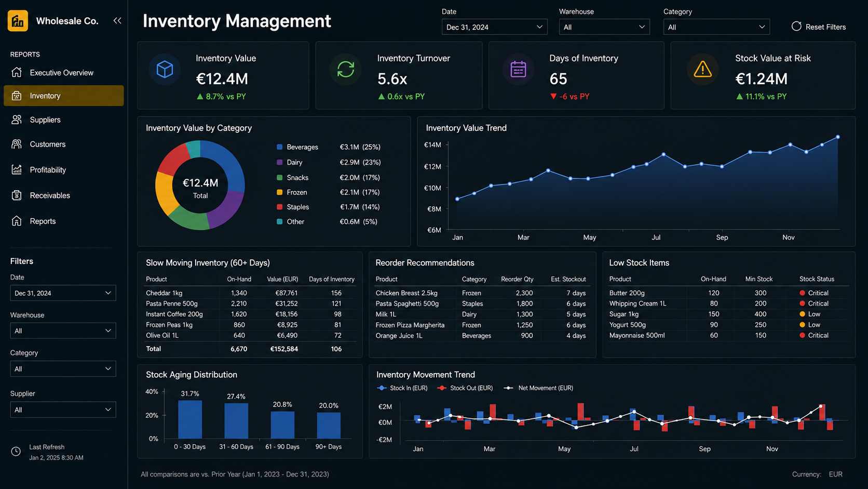
Task: Go to Executive Overview report
Action: [x=63, y=72]
